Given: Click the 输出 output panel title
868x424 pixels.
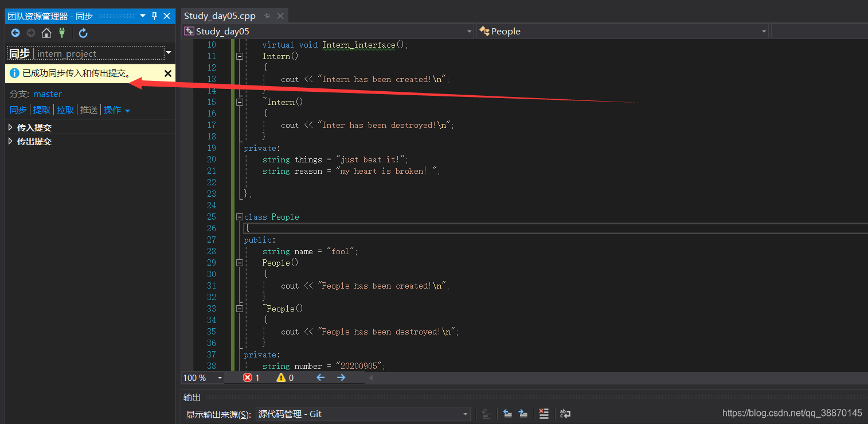Looking at the screenshot, I should tap(192, 398).
